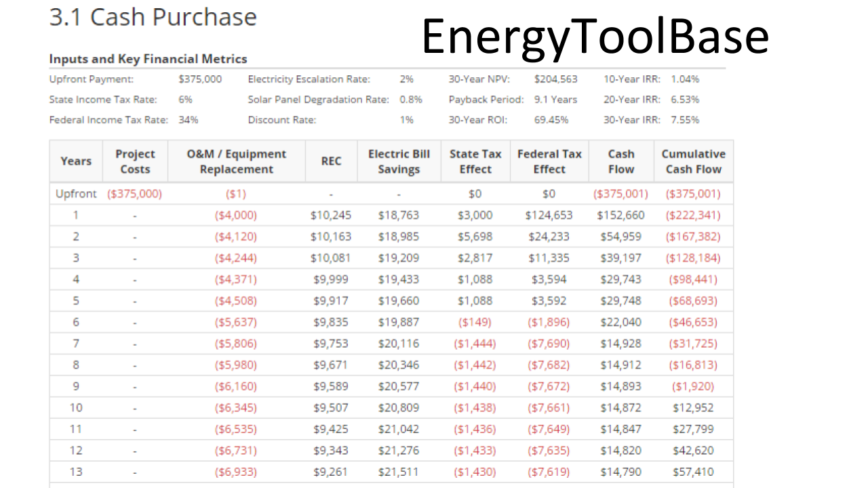Select 'Solar Panel Degradation Rate:' label
The height and width of the screenshot is (488, 868).
(319, 99)
